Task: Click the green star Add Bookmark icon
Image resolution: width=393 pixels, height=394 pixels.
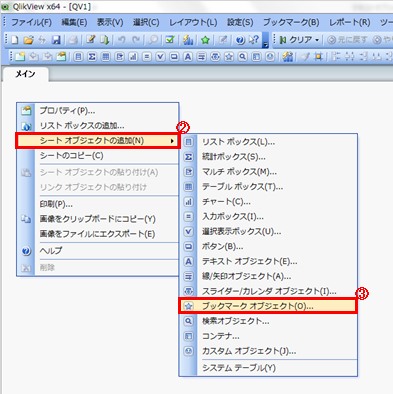Action: click(205, 40)
